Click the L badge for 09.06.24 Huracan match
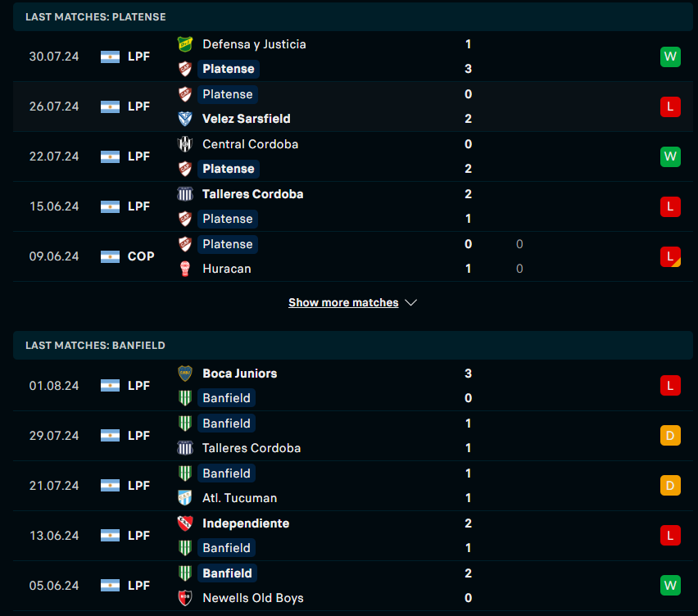 point(670,257)
